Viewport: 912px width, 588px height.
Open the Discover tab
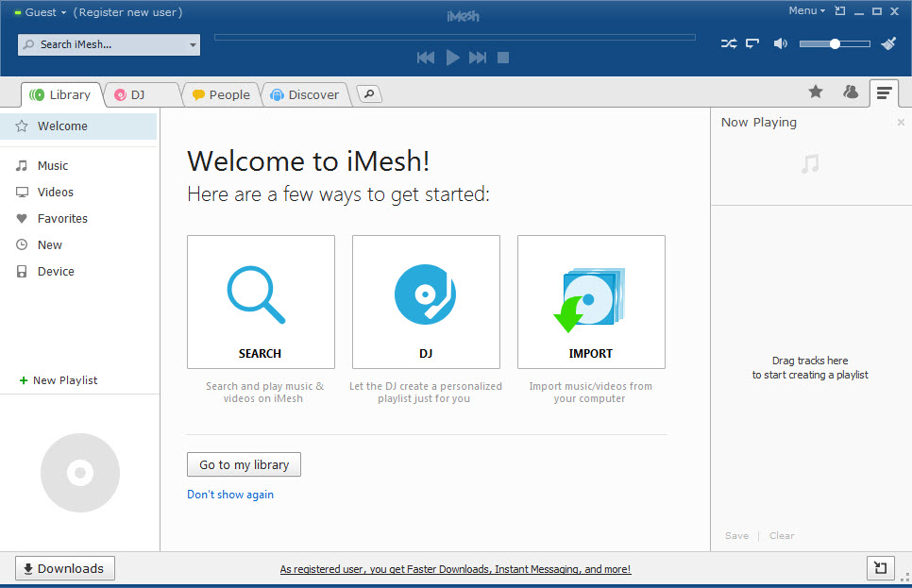tap(305, 94)
